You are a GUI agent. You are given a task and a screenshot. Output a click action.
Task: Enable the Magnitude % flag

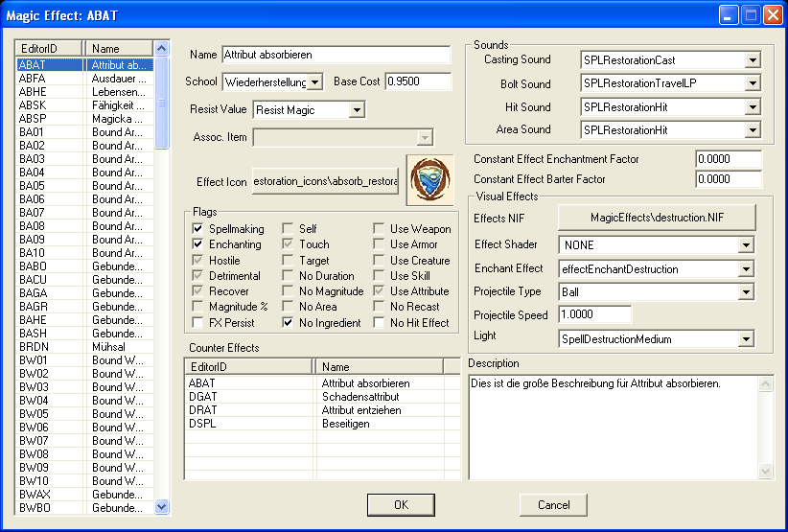point(198,307)
